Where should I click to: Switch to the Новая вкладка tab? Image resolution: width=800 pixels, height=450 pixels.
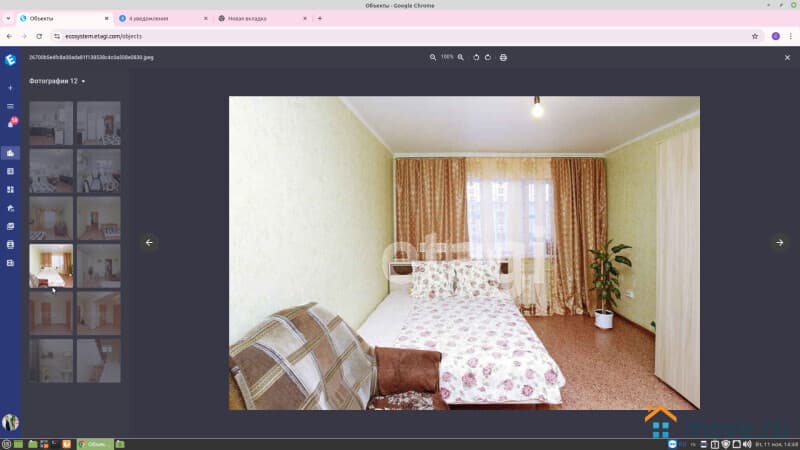(260, 18)
